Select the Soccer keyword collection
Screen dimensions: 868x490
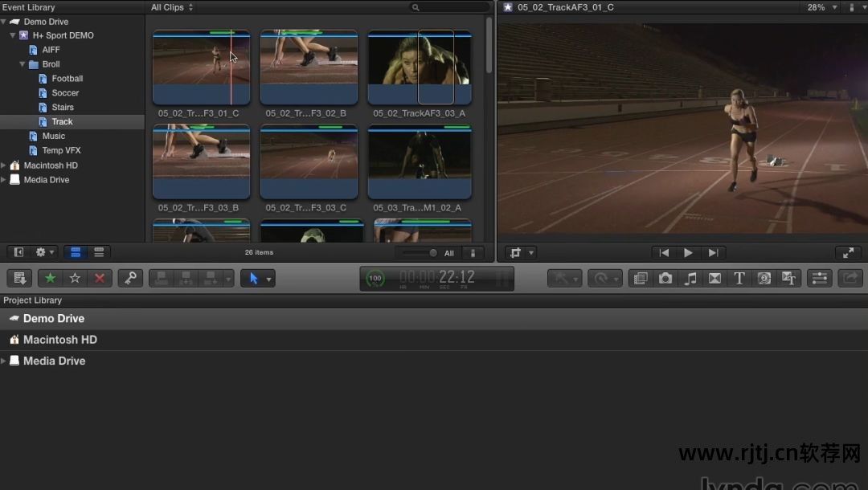tap(65, 93)
